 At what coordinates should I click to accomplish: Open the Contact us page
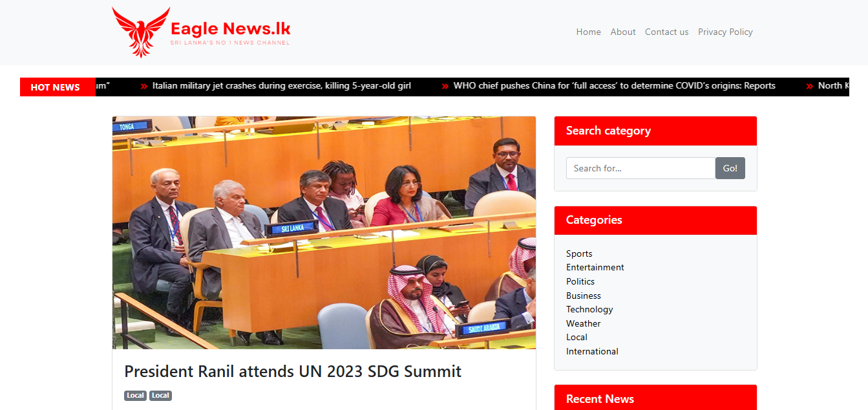(666, 32)
